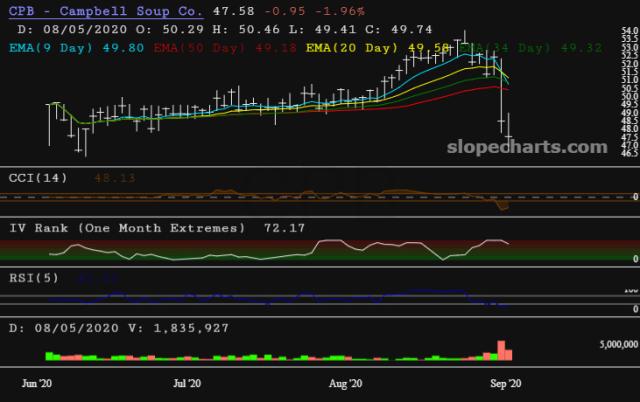This screenshot has height=402, width=640.
Task: Click the 46.5 price axis label
Action: click(x=629, y=154)
